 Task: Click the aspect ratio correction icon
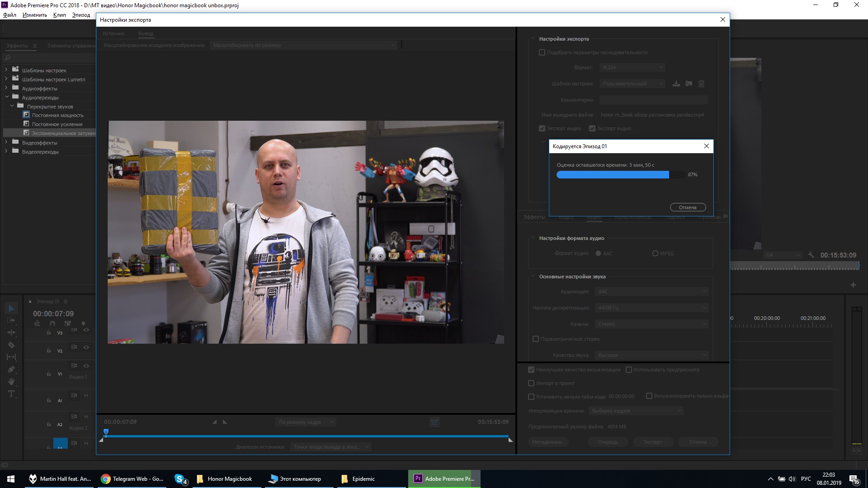(434, 422)
